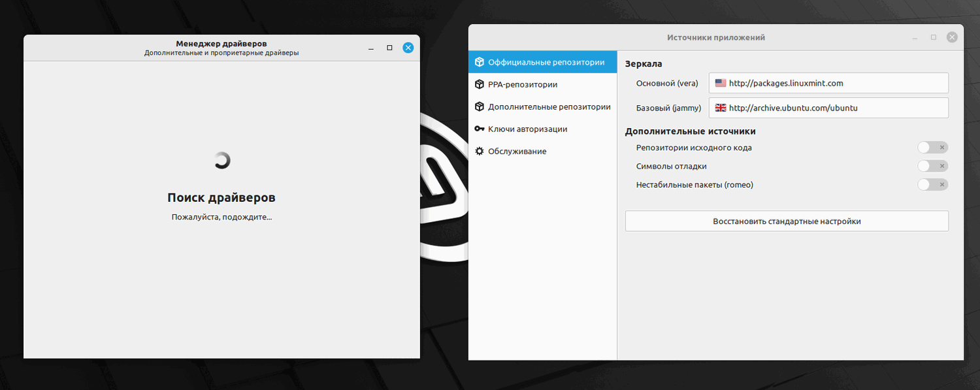Open Официальные репозитории section
The image size is (980, 390).
point(543,62)
